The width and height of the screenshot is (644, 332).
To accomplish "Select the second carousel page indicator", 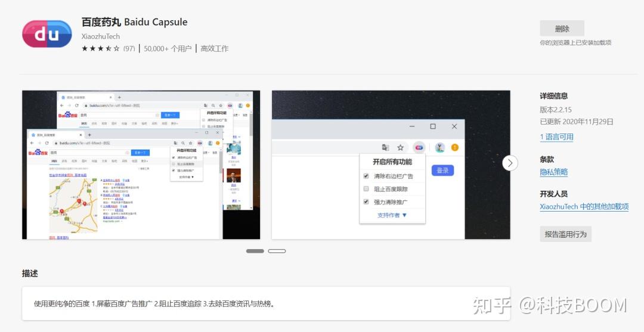I will click(277, 251).
